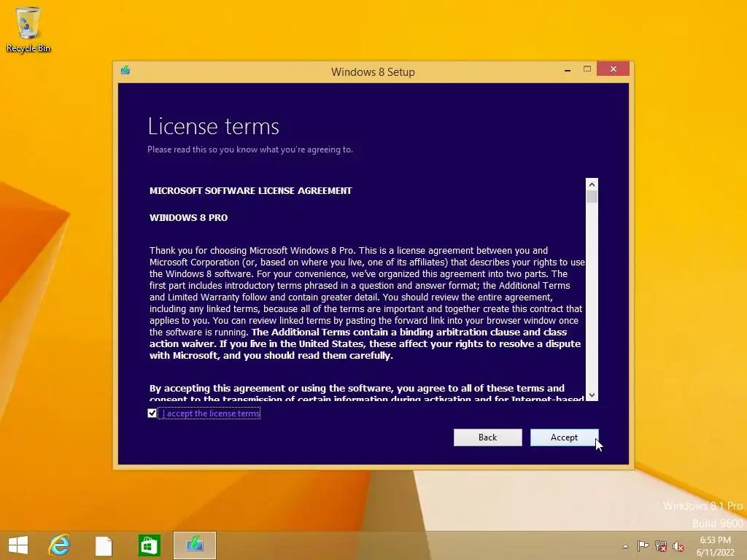Show hidden system tray icons arrow
The height and width of the screenshot is (560, 747).
point(625,546)
